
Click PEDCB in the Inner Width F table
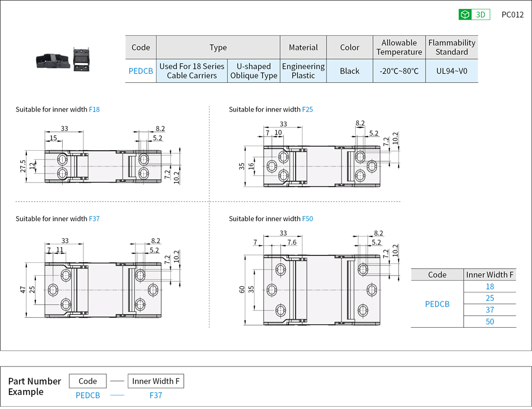point(437,304)
